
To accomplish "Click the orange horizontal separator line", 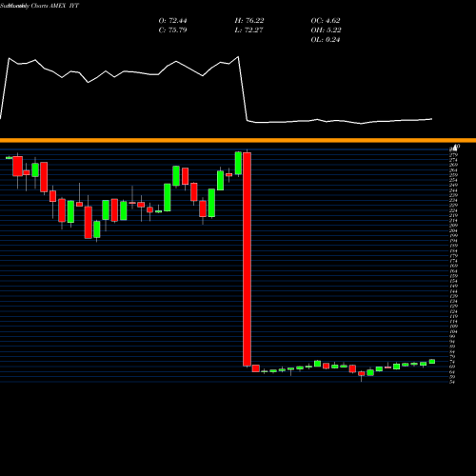I will [238, 140].
